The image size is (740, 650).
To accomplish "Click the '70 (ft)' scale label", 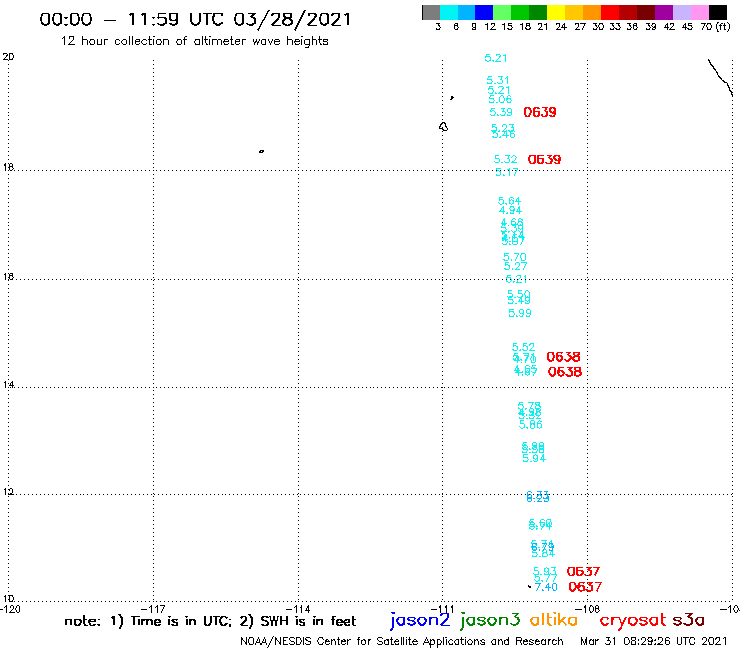I will coord(715,27).
